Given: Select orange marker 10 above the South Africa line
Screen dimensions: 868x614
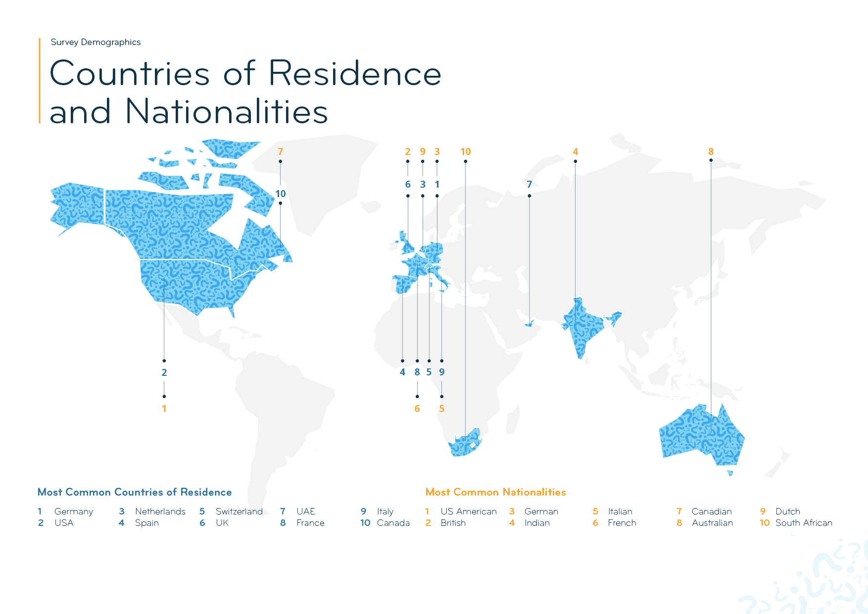Looking at the screenshot, I should (465, 152).
